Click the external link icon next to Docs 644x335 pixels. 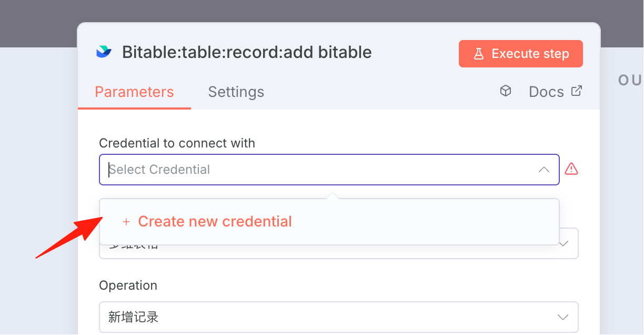coord(577,91)
